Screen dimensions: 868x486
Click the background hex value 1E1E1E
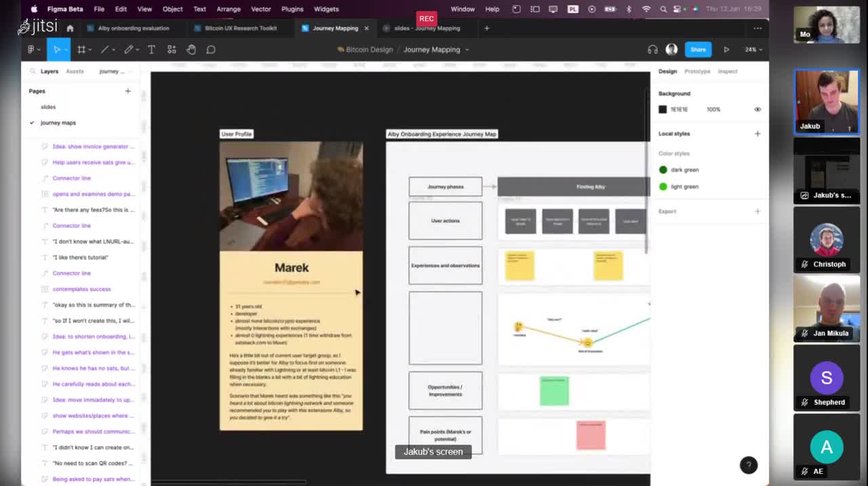coord(679,109)
